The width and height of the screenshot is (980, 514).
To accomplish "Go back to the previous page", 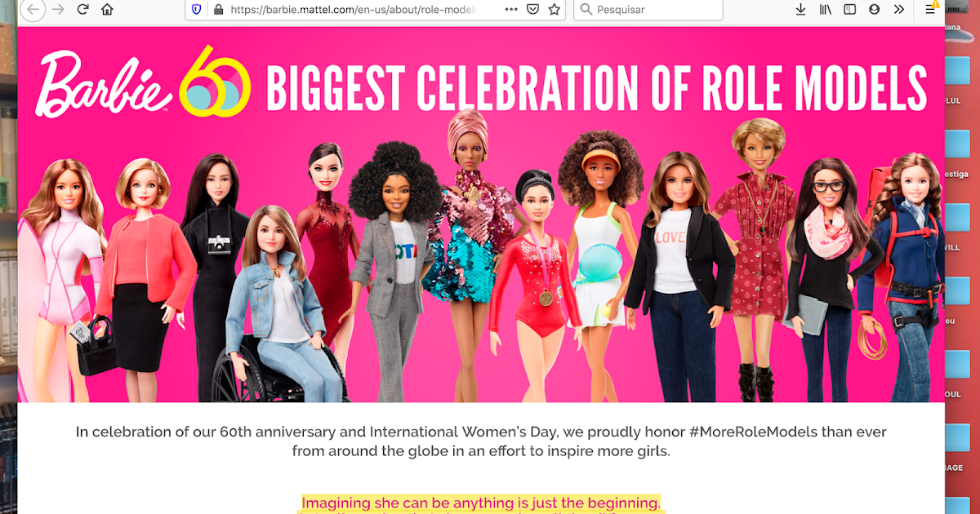I will (33, 10).
